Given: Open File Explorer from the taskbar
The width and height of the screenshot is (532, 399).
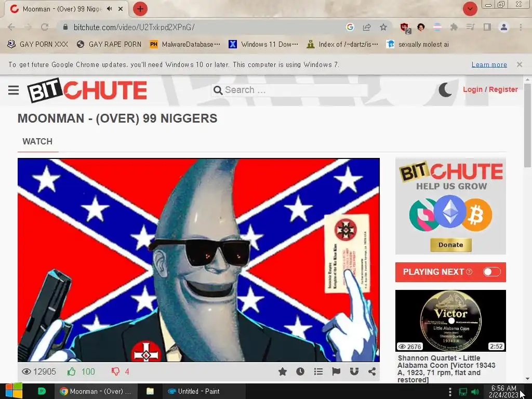Looking at the screenshot, I should [x=150, y=391].
